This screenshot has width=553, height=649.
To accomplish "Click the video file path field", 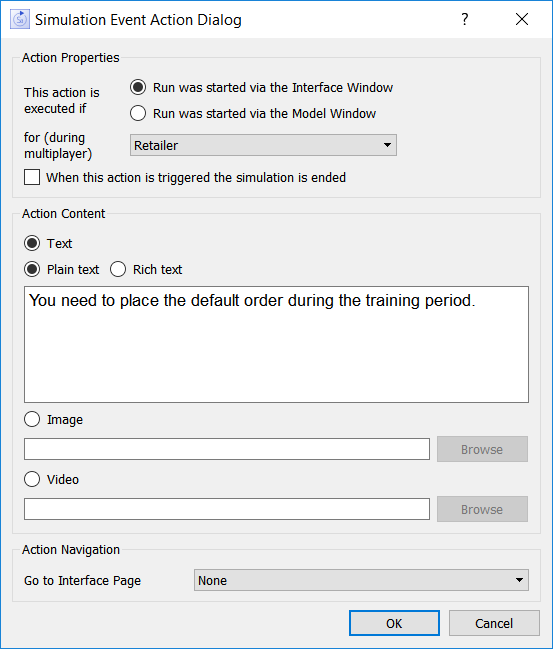I will (227, 509).
